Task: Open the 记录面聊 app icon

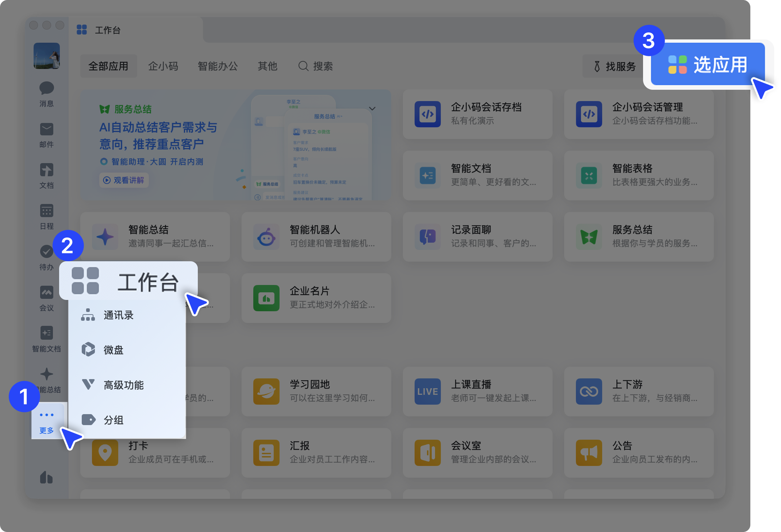Action: (x=428, y=237)
